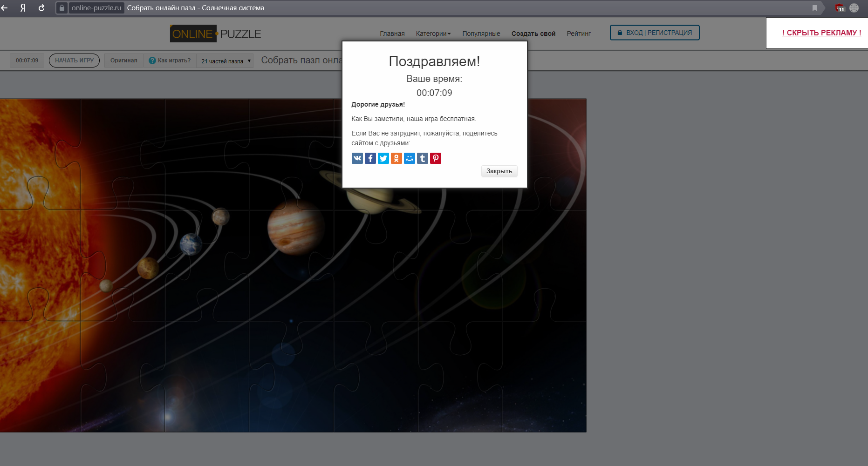Click СКРЫТЬ РЕКЛАМУ link

pos(821,33)
